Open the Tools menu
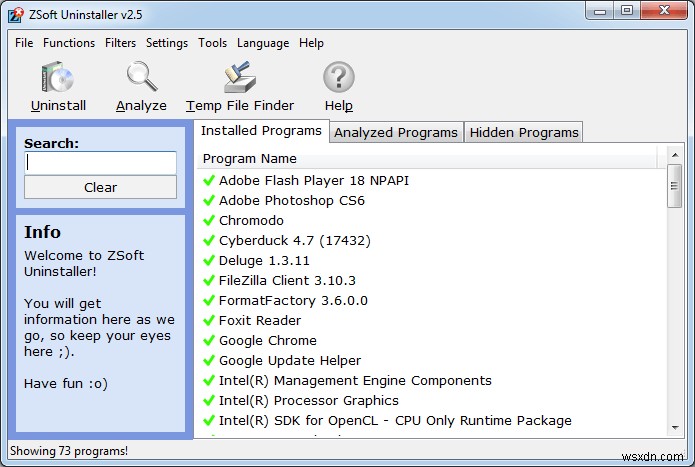695x467 pixels. click(x=212, y=43)
